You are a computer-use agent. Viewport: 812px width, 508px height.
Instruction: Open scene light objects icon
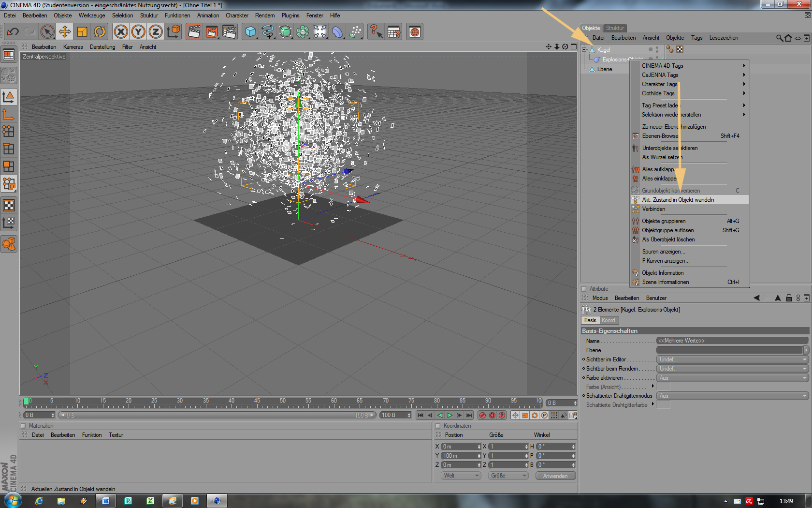[x=320, y=32]
